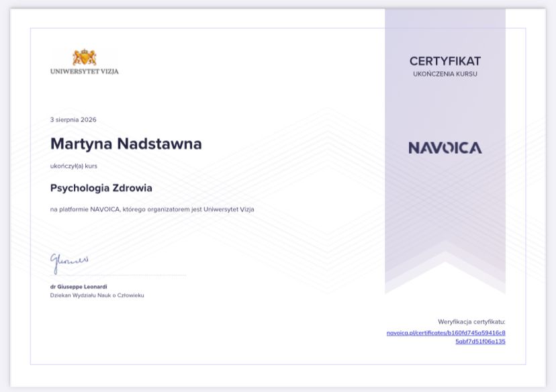Screen dimensions: 556x392
Task: Select the name Martyna Nadstawna
Action: pyautogui.click(x=126, y=144)
